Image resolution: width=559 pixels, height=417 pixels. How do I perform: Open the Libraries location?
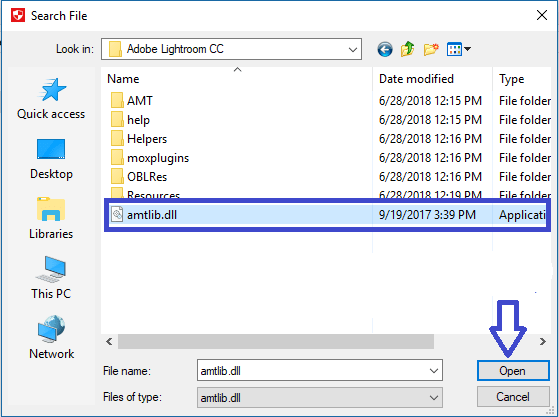(51, 218)
